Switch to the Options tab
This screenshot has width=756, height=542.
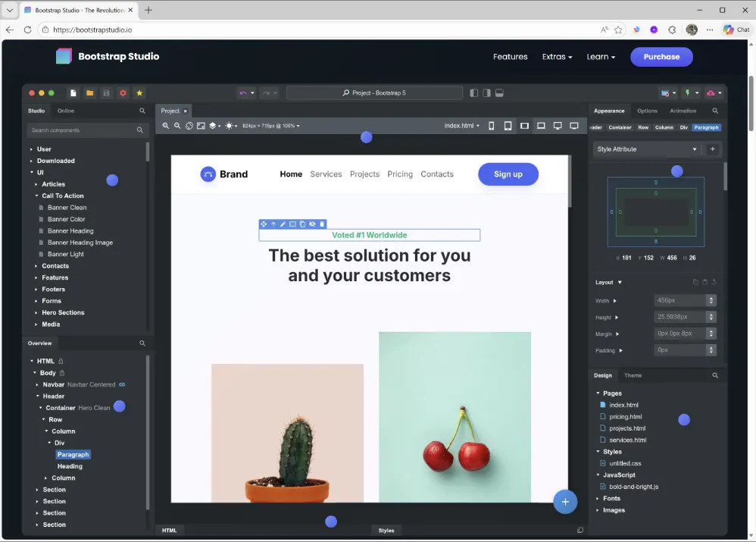648,110
